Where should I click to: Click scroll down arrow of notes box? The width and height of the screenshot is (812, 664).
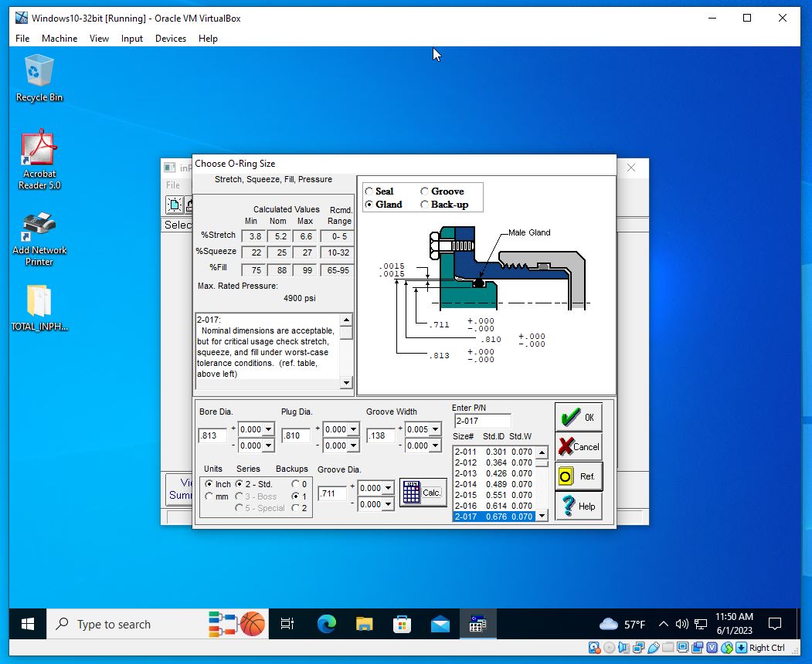[346, 382]
